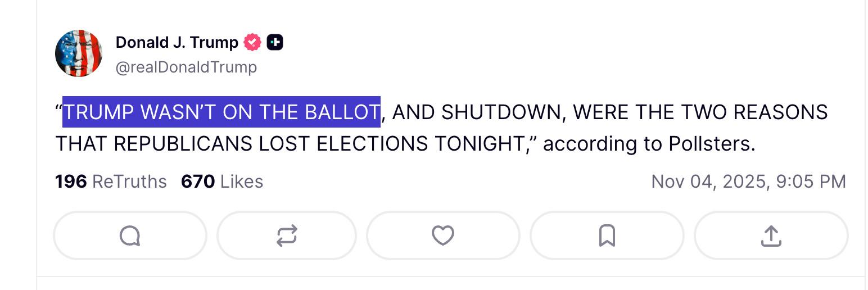Like the post with the heart icon
Viewport: 868px width, 290px height.
coord(442,235)
